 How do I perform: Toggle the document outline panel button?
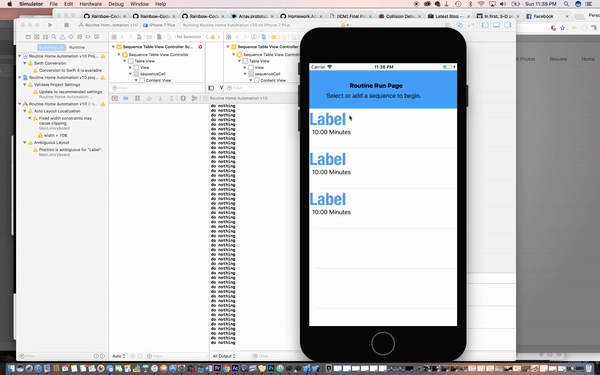(x=211, y=88)
